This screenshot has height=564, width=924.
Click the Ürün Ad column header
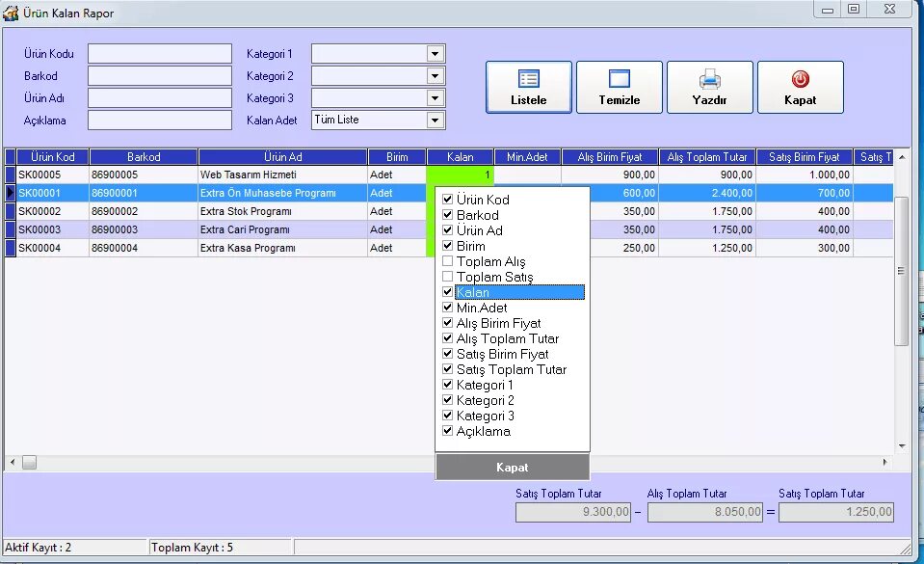[283, 157]
